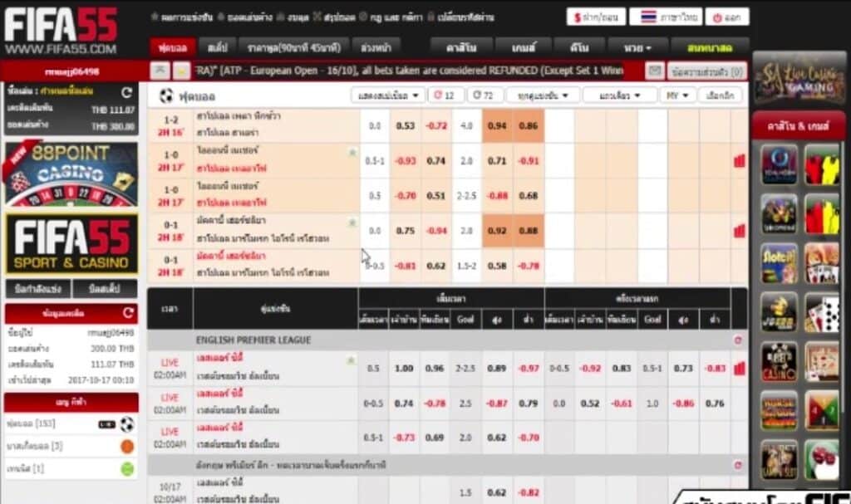Screen dimensions: 851x504
Task: Open red statistics icon for Leicester City match
Action: pyautogui.click(x=739, y=369)
